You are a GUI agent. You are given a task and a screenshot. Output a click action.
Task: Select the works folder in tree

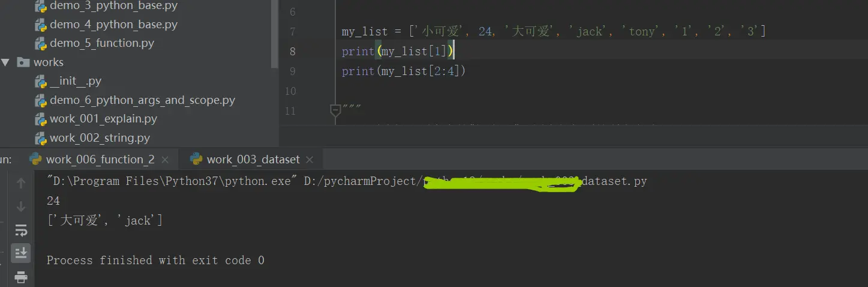pyautogui.click(x=48, y=62)
